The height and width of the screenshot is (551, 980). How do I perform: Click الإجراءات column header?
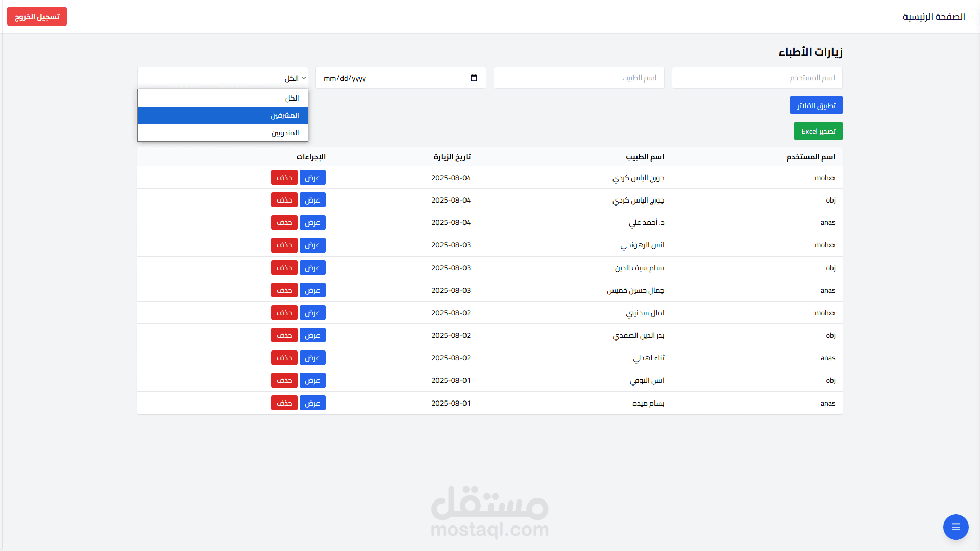pos(310,157)
